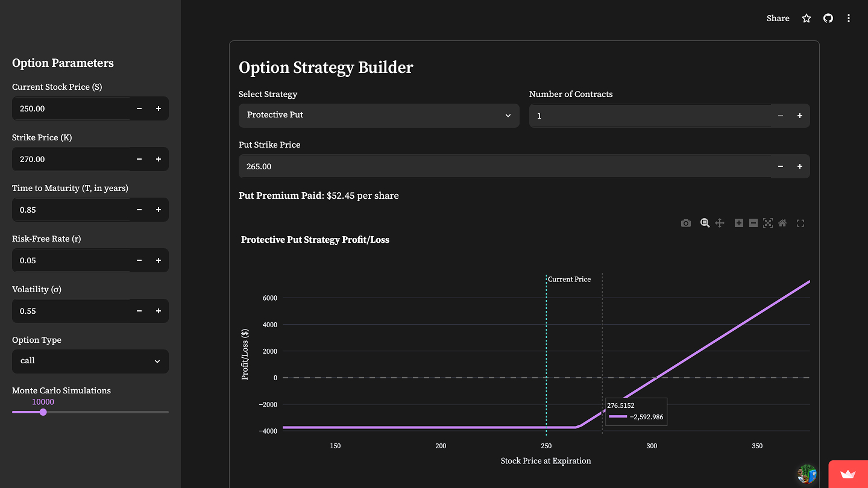868x488 pixels.
Task: Click the Streamlit crown badge
Action: [x=848, y=474]
